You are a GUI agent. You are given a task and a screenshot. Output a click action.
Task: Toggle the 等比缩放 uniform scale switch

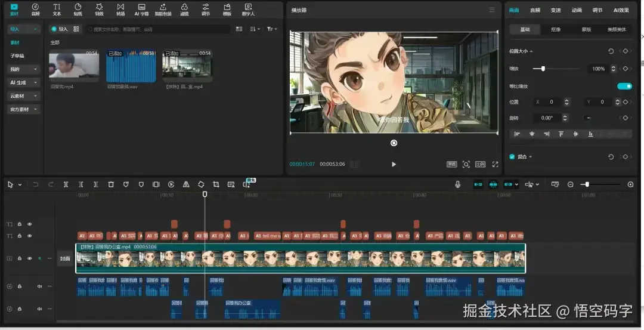[624, 86]
